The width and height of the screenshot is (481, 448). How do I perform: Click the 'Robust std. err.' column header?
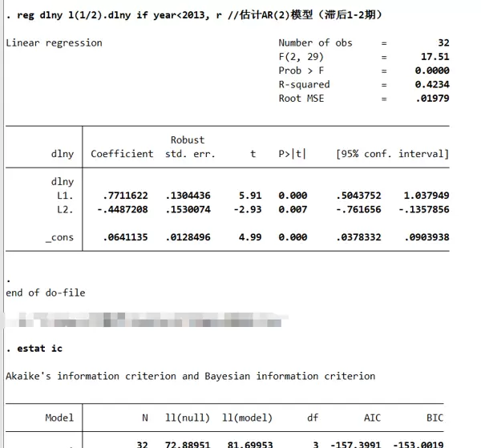190,147
